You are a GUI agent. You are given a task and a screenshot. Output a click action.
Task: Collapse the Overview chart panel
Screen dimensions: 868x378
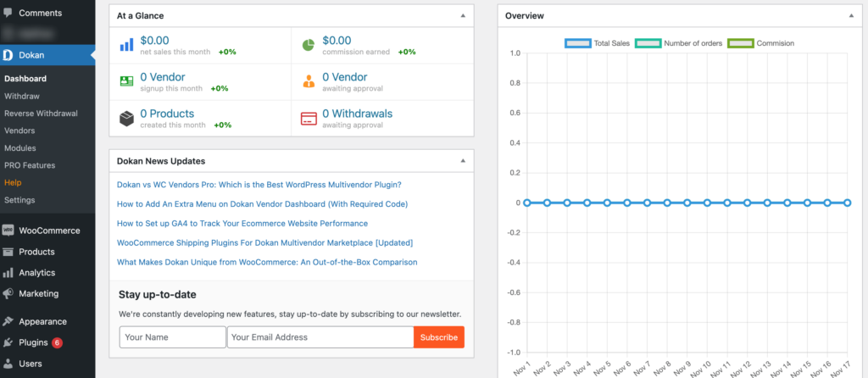851,16
